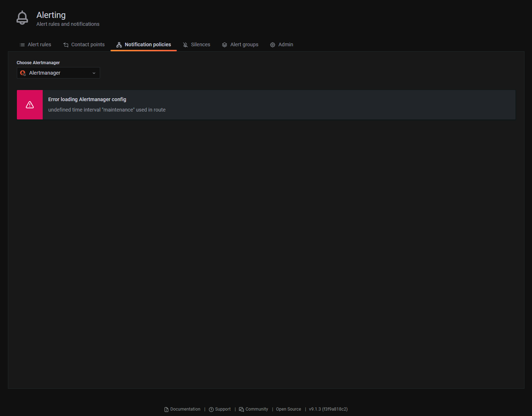This screenshot has width=532, height=416.
Task: Click the question-mark icon beside Support
Action: tap(211, 409)
